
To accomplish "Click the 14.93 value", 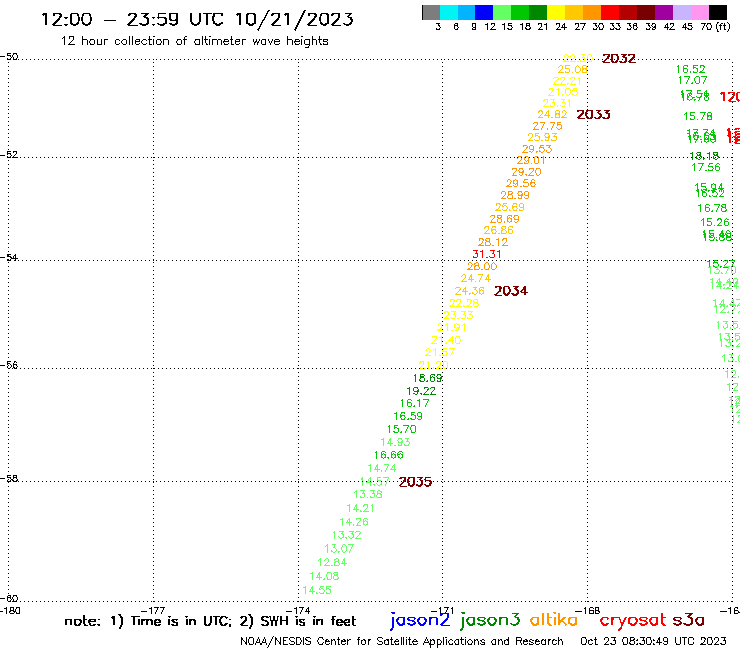I will [395, 442].
